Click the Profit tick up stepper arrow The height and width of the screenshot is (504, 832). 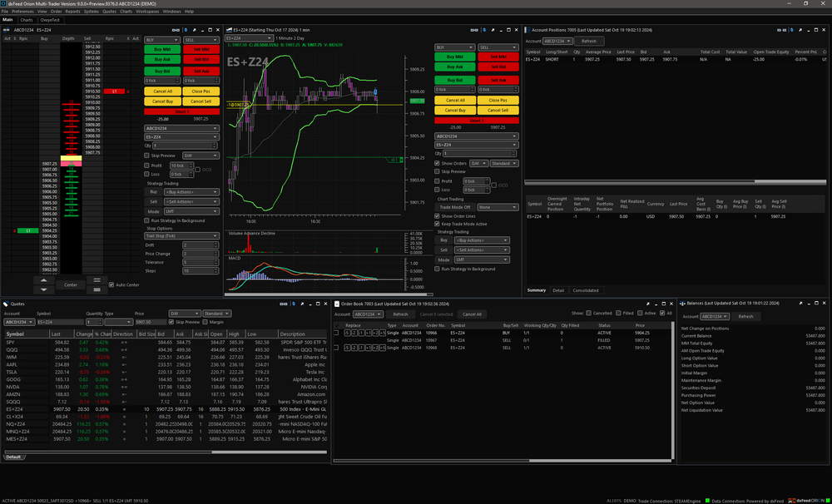pyautogui.click(x=191, y=162)
